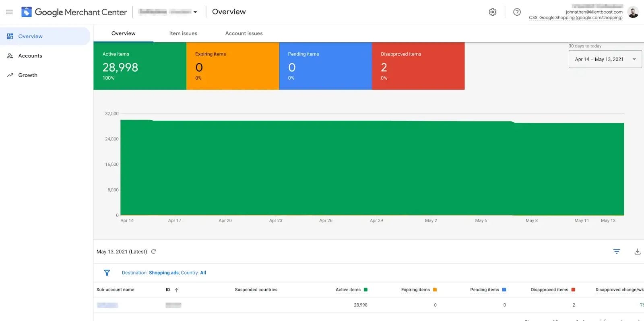Open the settings gear icon
Viewport: 644px width, 321px height.
tap(493, 12)
